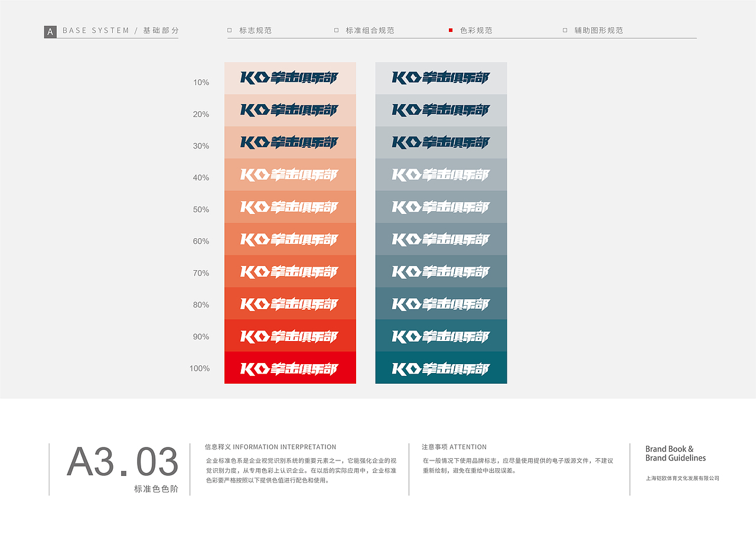
Task: Tick the square marker before 标准组合规范
Action: (x=337, y=30)
